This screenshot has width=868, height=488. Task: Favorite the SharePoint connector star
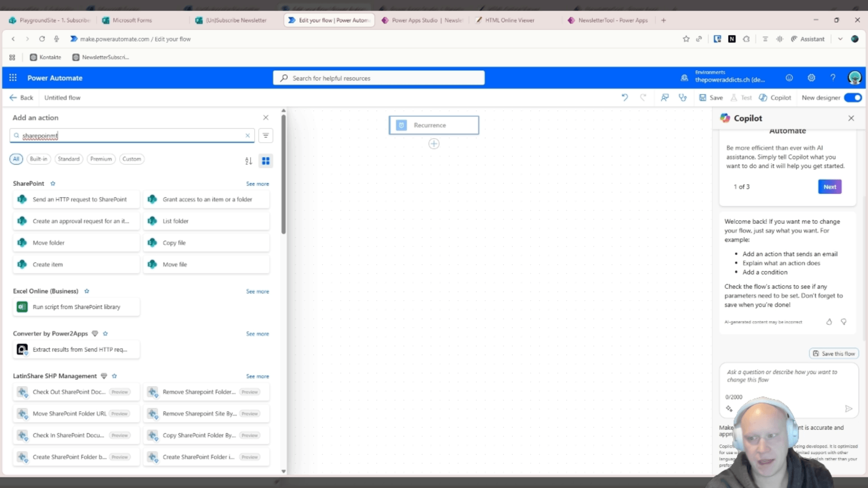click(53, 183)
